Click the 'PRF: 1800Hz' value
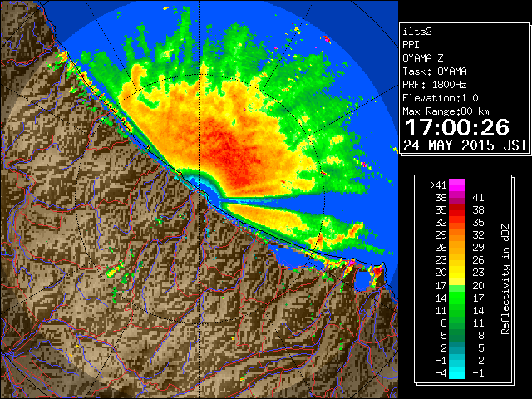The height and width of the screenshot is (399, 532). click(x=435, y=85)
